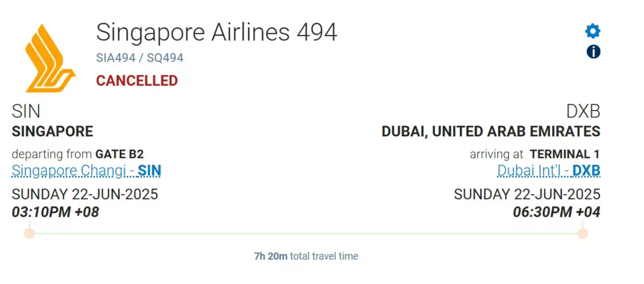Image resolution: width=644 pixels, height=284 pixels.
Task: Open the Dubai Int'l - DXB airport link
Action: 548,171
